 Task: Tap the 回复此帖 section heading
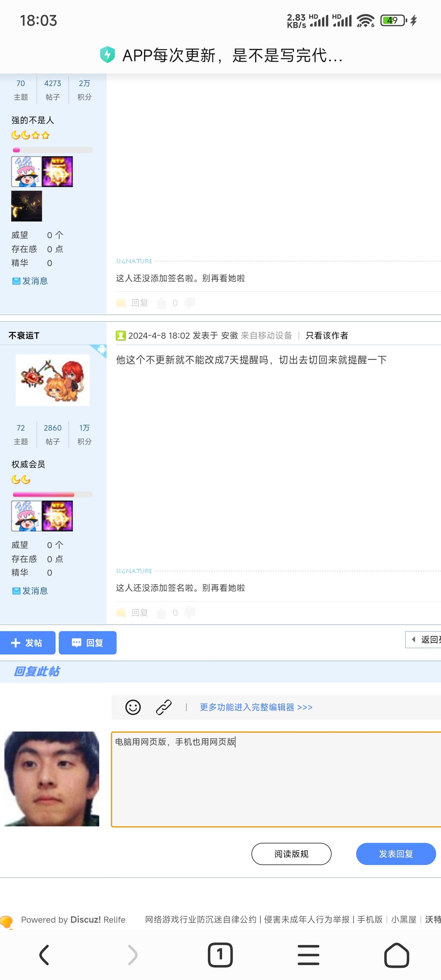(37, 672)
